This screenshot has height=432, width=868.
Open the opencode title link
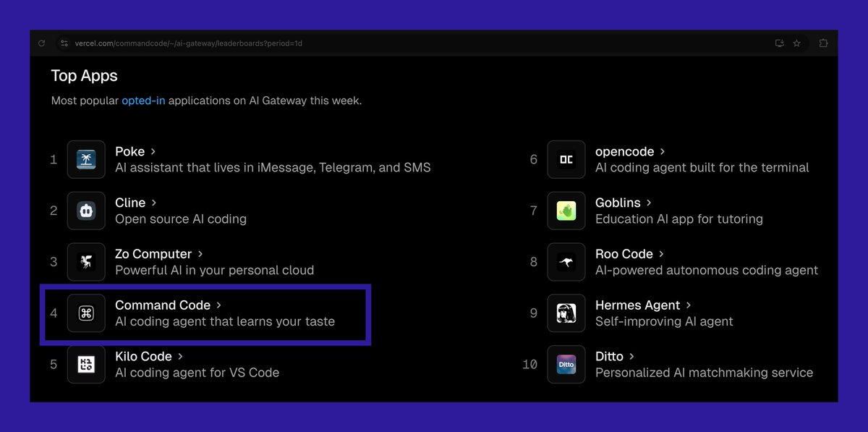[x=625, y=152]
